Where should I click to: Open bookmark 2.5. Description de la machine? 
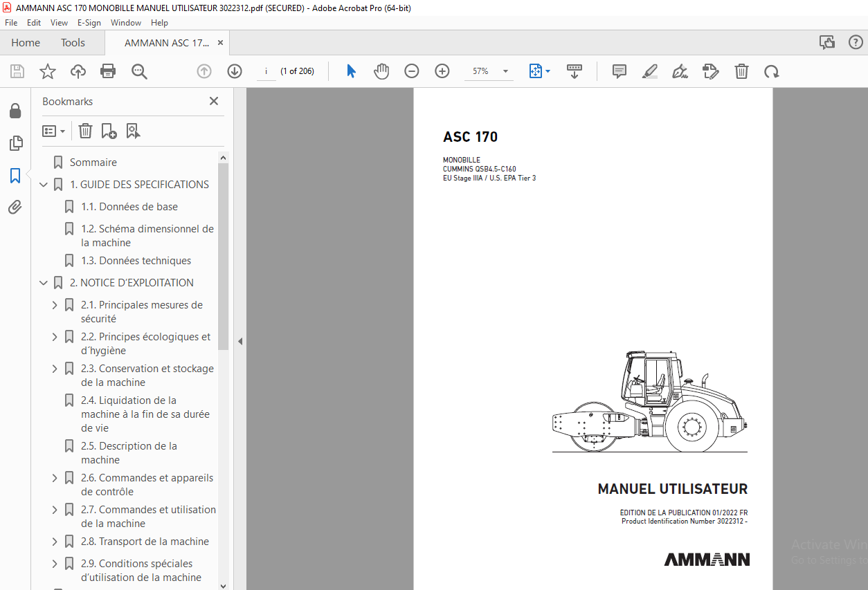tap(129, 453)
